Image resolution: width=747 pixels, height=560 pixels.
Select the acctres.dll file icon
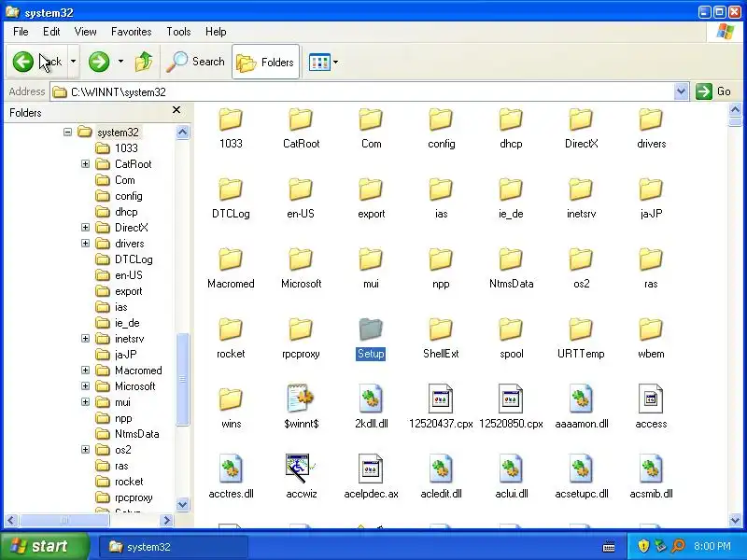pyautogui.click(x=231, y=469)
